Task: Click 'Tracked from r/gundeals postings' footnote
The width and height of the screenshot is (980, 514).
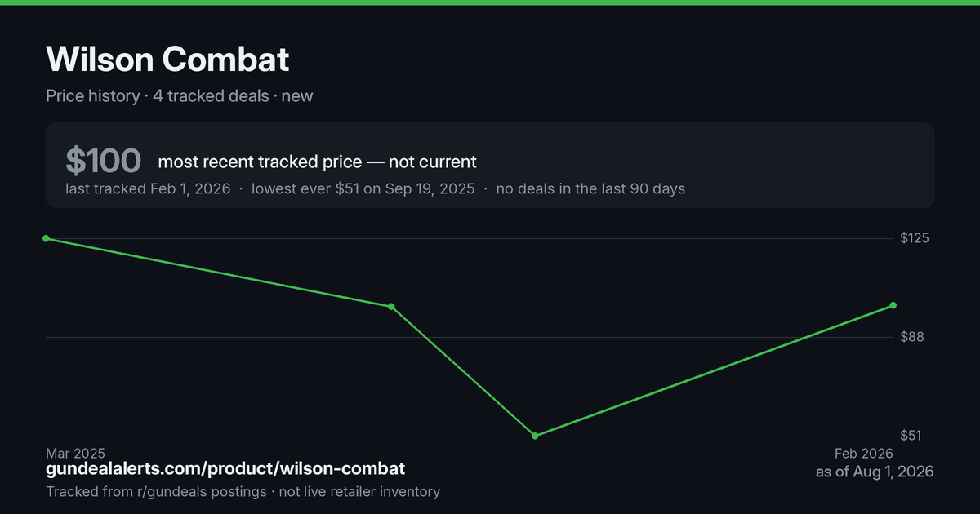Action: (156, 491)
